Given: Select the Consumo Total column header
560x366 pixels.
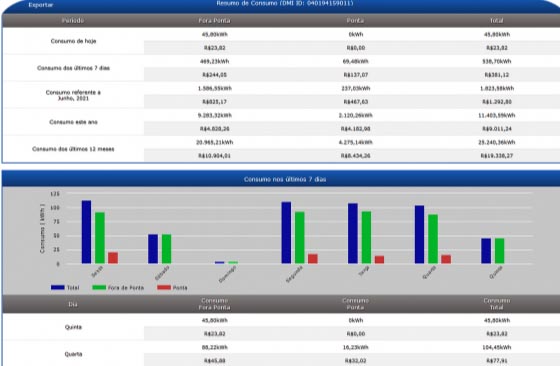Looking at the screenshot, I should [497, 304].
